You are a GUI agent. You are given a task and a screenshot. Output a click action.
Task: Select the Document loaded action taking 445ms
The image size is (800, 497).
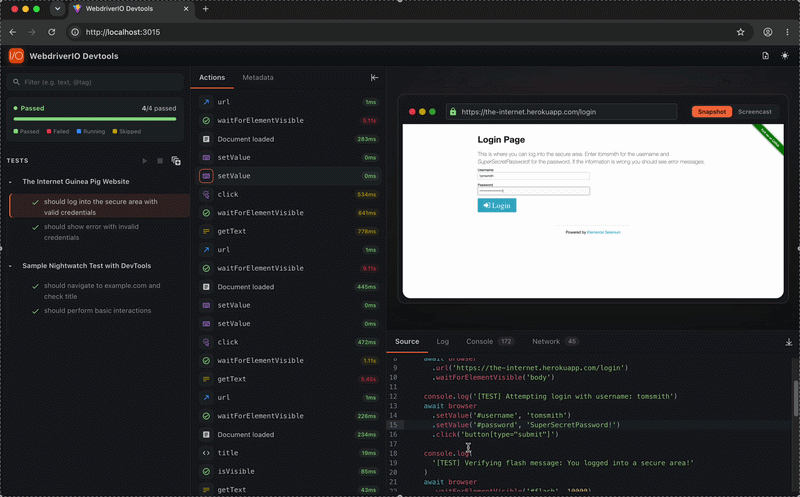point(288,287)
